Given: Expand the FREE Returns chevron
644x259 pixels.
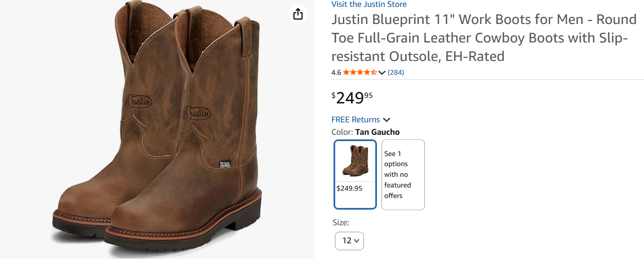Looking at the screenshot, I should tap(387, 120).
